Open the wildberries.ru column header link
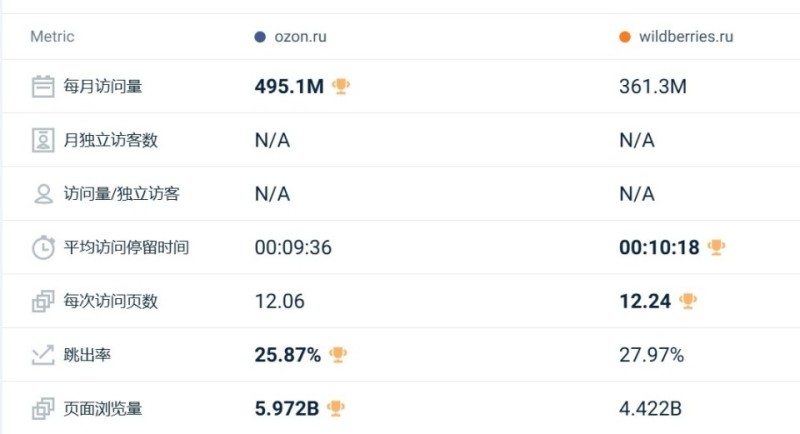 [x=686, y=37]
